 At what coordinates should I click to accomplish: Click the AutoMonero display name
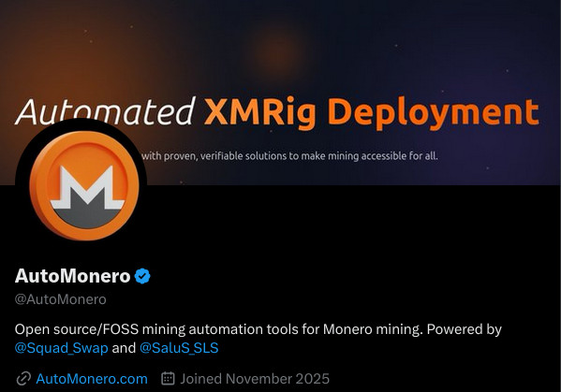pos(73,276)
